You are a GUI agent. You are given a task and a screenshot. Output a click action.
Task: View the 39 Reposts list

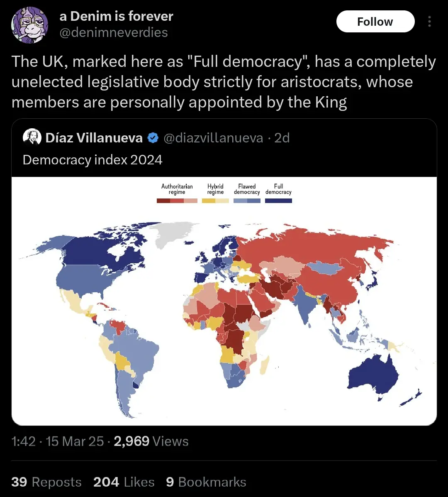pos(46,482)
